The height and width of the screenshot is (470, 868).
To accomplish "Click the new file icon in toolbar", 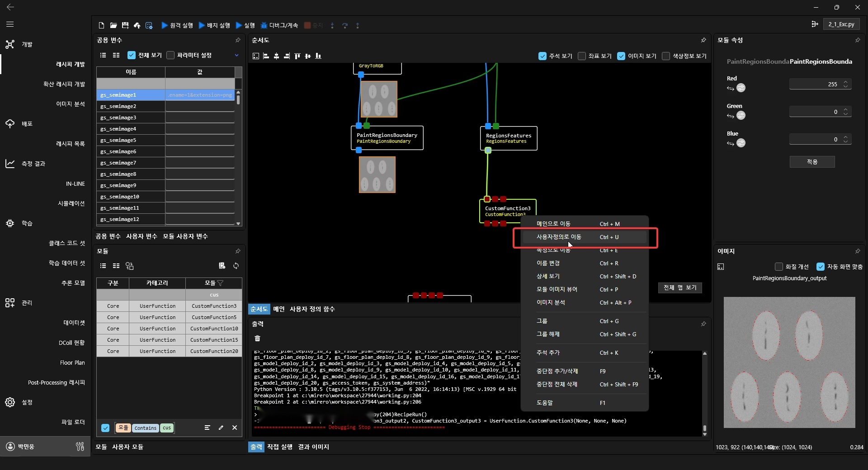I will [x=101, y=25].
